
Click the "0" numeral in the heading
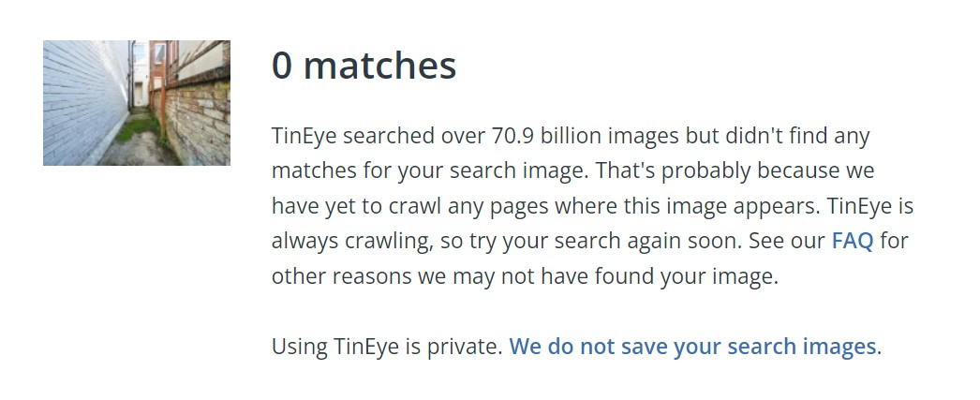282,66
